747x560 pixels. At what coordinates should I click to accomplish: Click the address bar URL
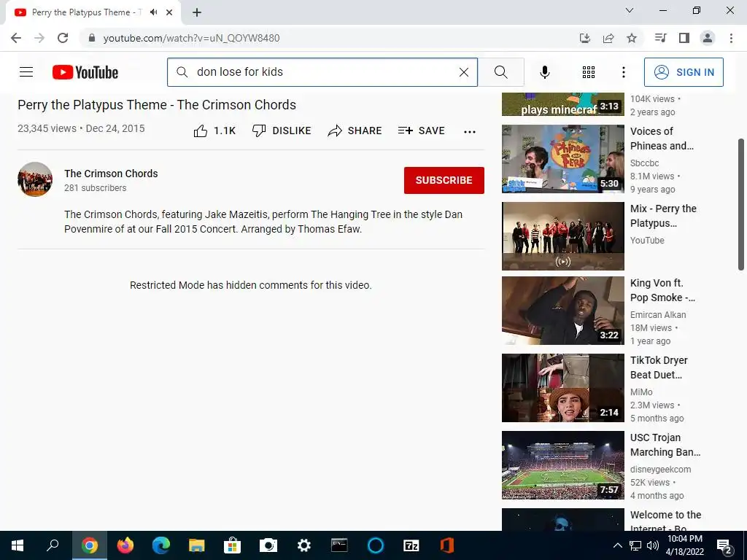coord(191,38)
